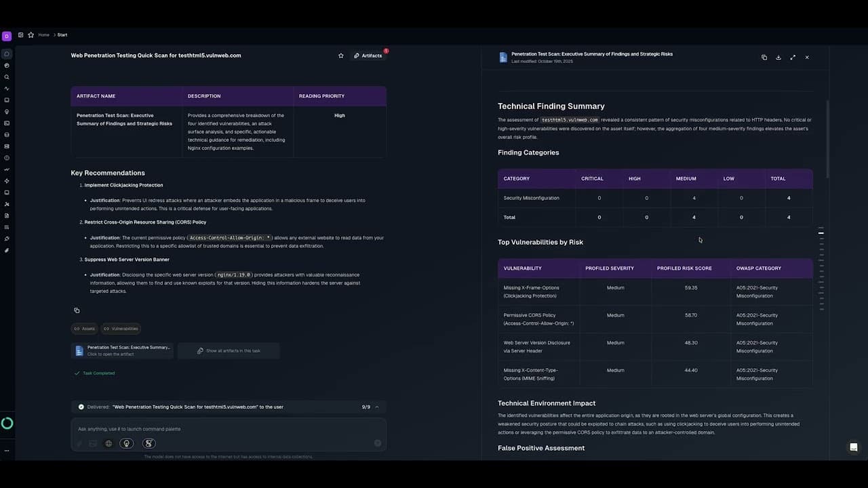Click the document icon beside the report title
868x488 pixels.
pos(502,58)
